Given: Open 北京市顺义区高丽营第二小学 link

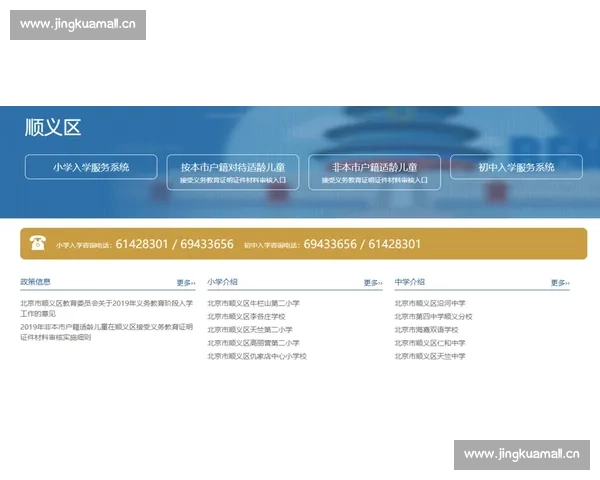Looking at the screenshot, I should 253,342.
